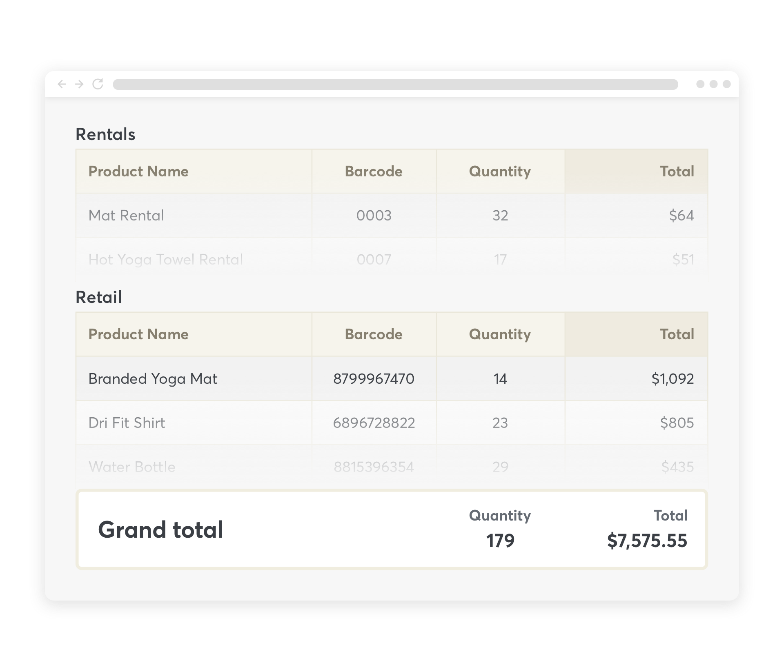The width and height of the screenshot is (784, 672).
Task: Click Rentals table Product Name header
Action: 138,171
